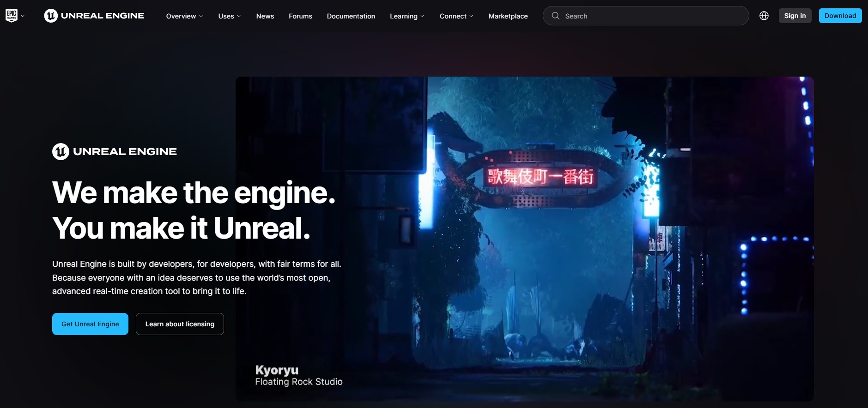Focus the Search input field
Screen dimensions: 868x408
646,16
